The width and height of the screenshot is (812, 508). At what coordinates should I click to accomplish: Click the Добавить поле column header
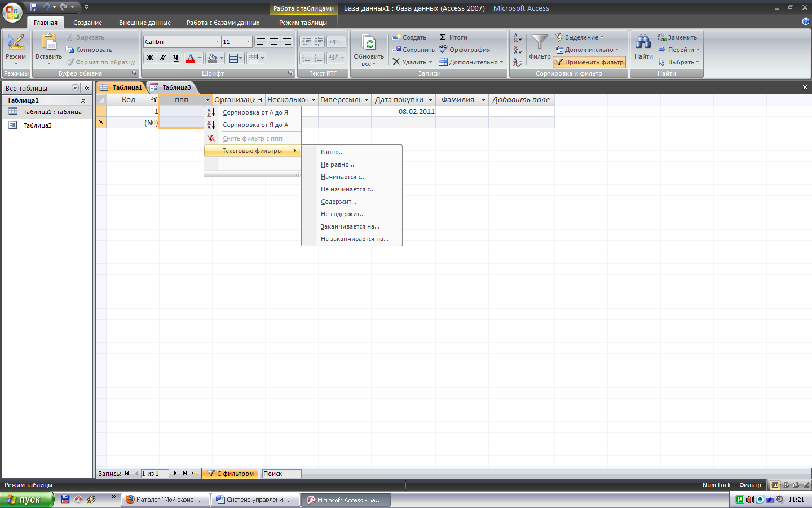pyautogui.click(x=521, y=100)
